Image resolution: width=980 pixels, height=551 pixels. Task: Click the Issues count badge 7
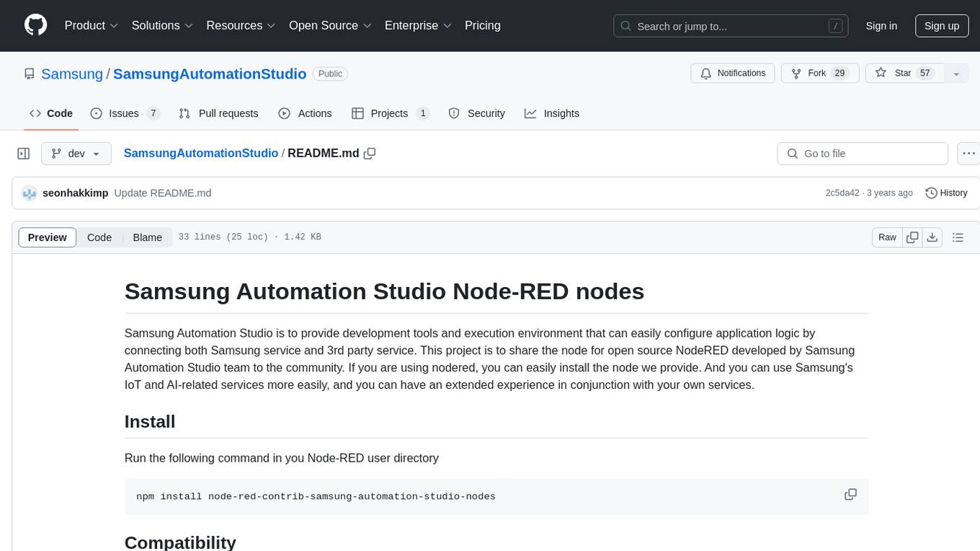point(153,113)
